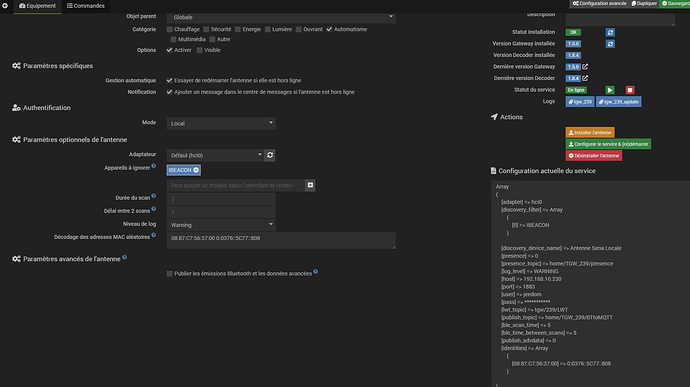The width and height of the screenshot is (690, 387).
Task: Refresh the Statut installation value
Action: click(610, 33)
